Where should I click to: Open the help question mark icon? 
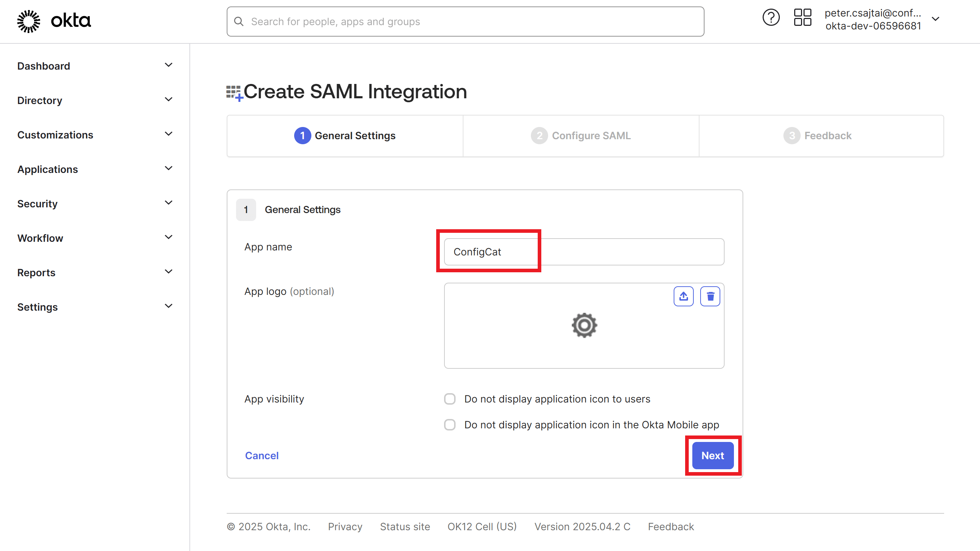coord(771,18)
